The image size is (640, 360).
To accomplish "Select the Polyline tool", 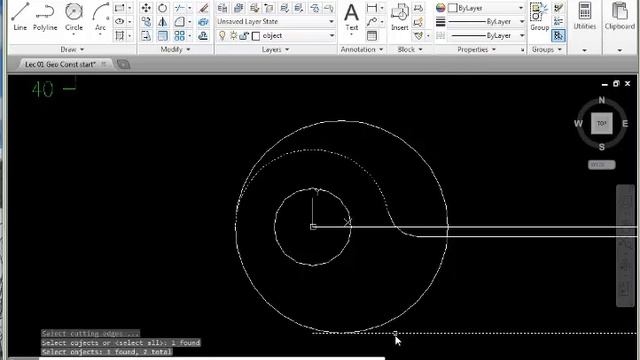I will [x=45, y=17].
